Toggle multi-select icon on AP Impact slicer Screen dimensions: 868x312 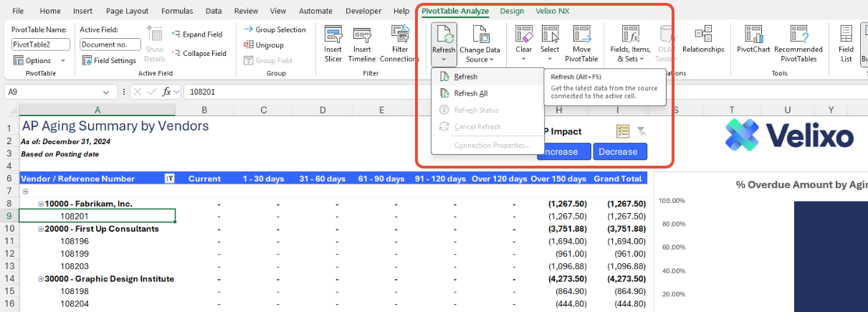click(x=622, y=131)
